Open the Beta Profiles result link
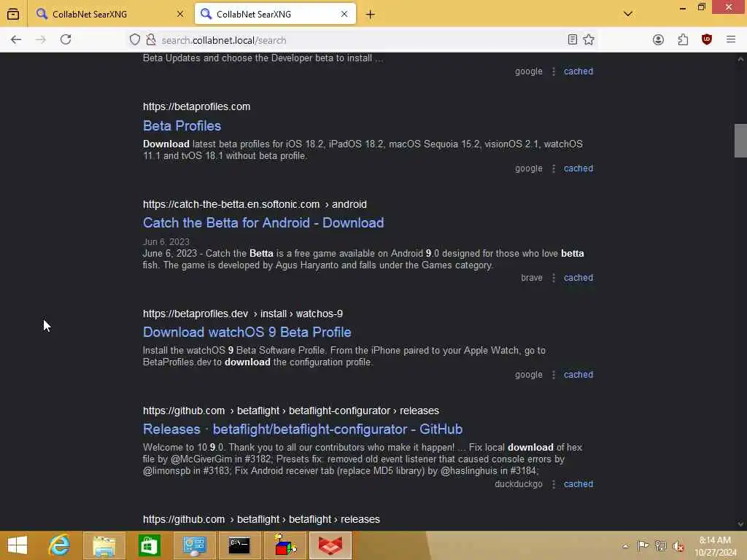The width and height of the screenshot is (747, 560). click(182, 125)
